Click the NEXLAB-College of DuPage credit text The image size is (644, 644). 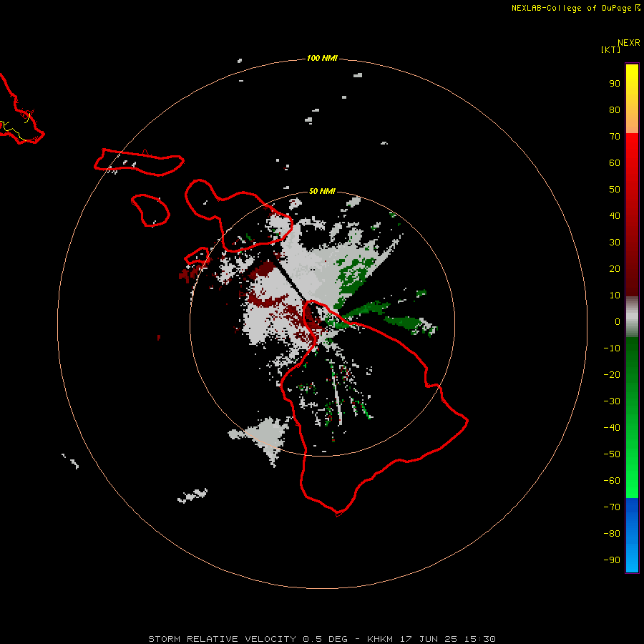(571, 8)
